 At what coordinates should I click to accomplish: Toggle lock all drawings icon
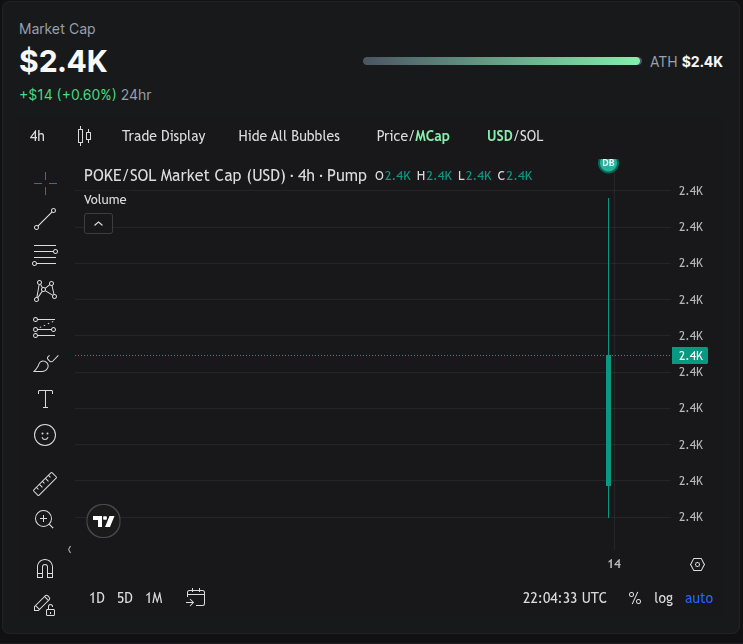pos(45,604)
